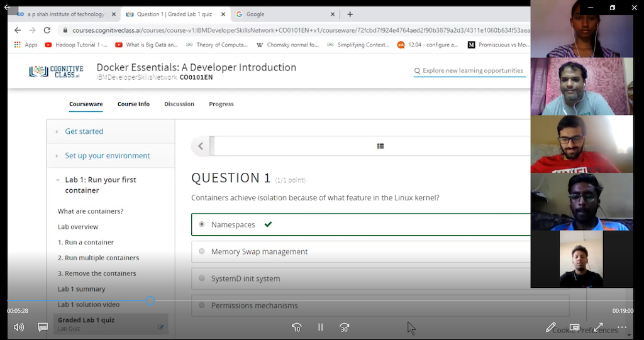This screenshot has height=340, width=644.
Task: Open the Lab 1 solution video lesson
Action: [89, 305]
